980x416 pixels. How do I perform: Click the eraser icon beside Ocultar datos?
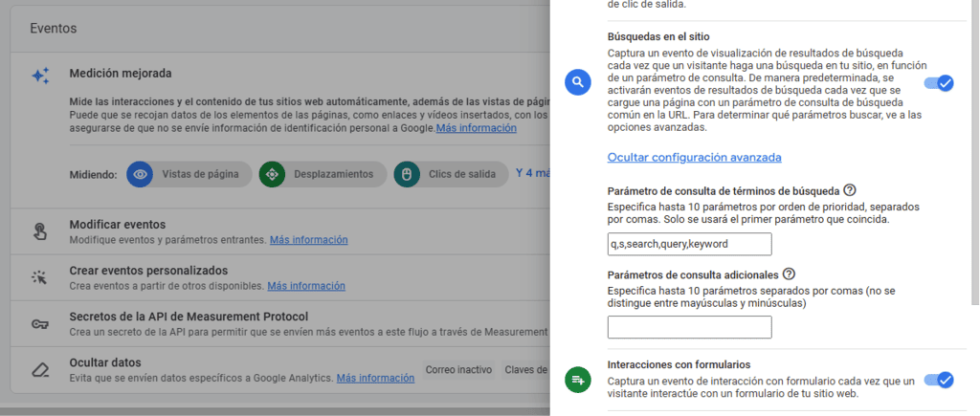[40, 369]
